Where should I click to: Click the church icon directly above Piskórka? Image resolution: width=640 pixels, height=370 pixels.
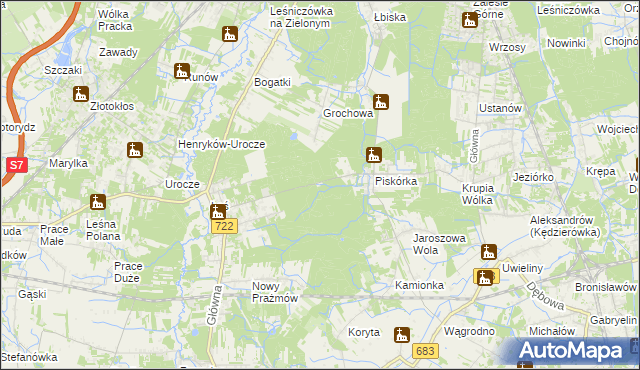tap(373, 155)
